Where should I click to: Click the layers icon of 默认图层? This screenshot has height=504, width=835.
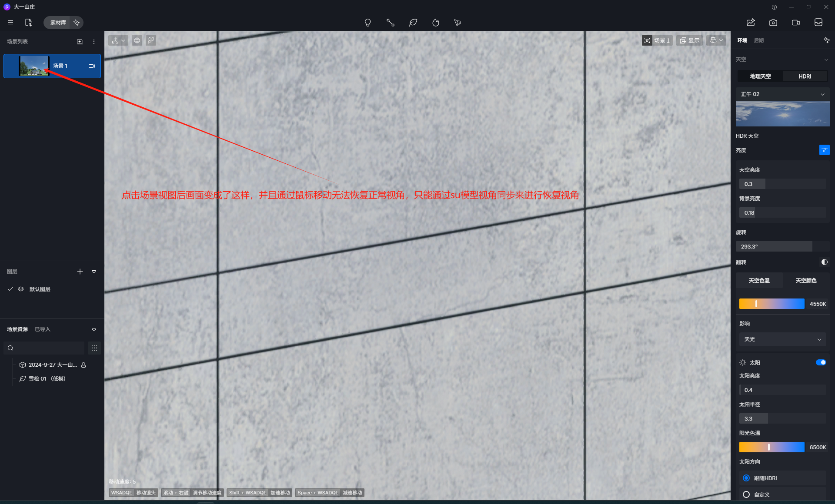[x=21, y=289]
